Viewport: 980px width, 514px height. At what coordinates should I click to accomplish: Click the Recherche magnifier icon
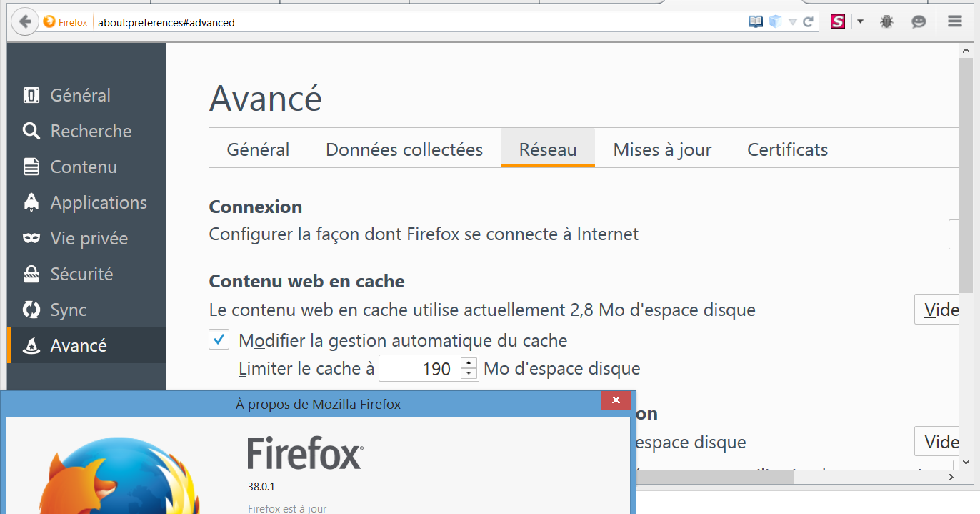(x=31, y=131)
